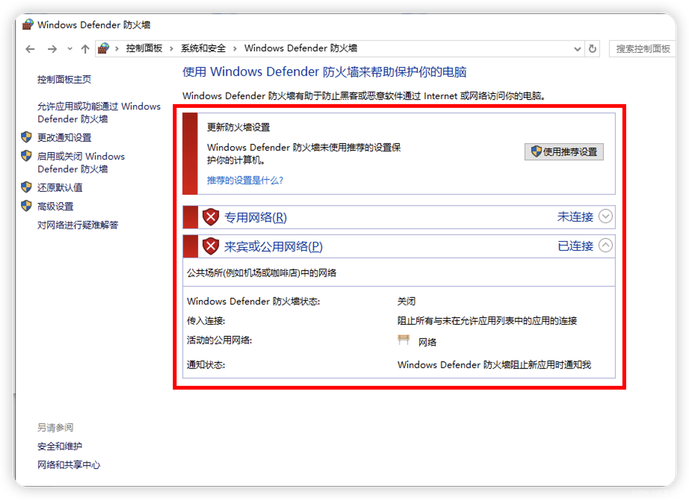This screenshot has height=500, width=689.
Task: Open the recent locations dropdown arrow
Action: [x=69, y=48]
